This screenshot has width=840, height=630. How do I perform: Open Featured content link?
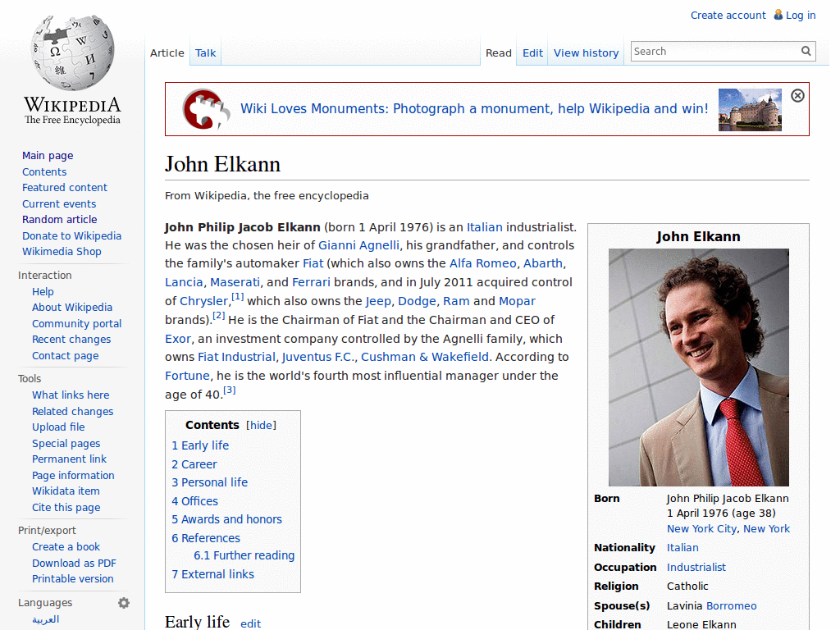coord(65,188)
